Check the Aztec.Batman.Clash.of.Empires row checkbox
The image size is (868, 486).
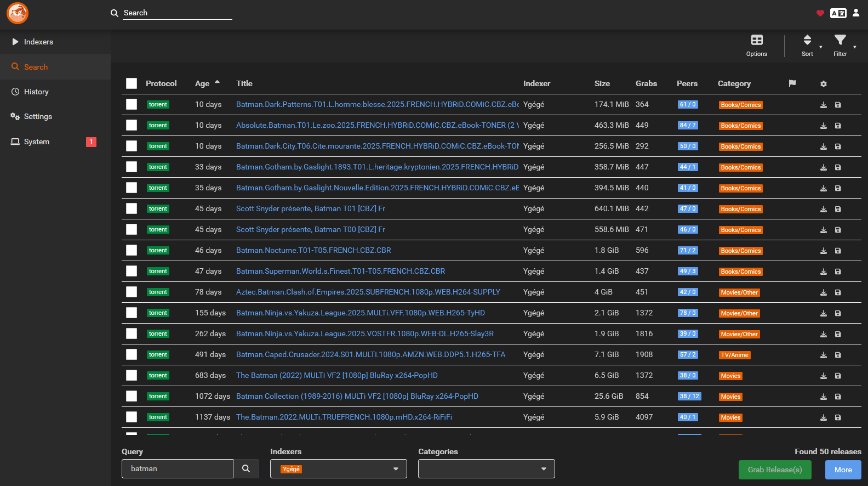(132, 292)
